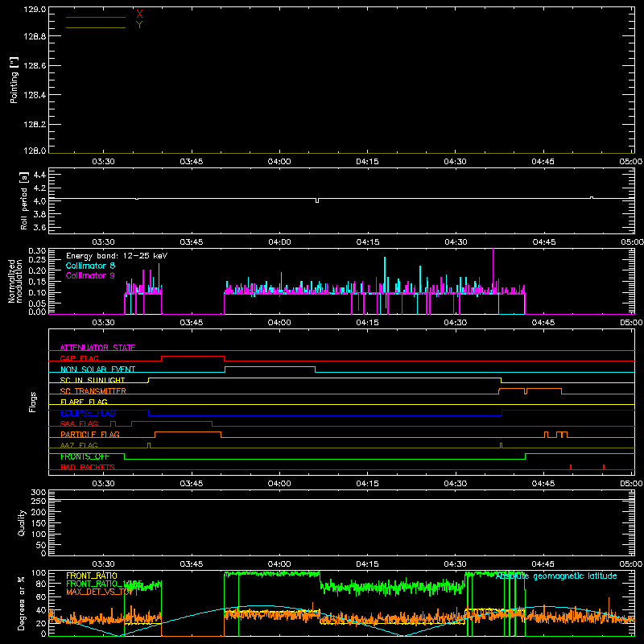Click the BAD_PACKETS flag label

[x=88, y=467]
